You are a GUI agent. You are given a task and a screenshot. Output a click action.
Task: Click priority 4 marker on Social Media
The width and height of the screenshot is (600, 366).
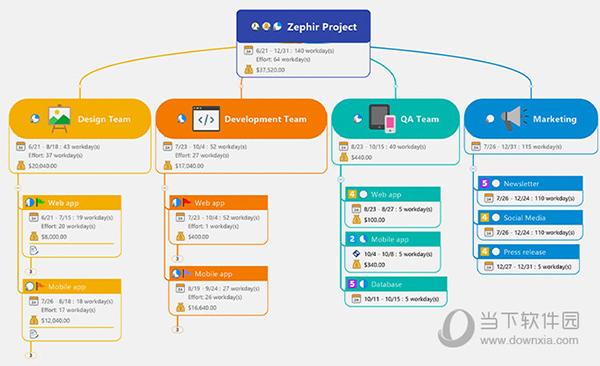click(484, 217)
